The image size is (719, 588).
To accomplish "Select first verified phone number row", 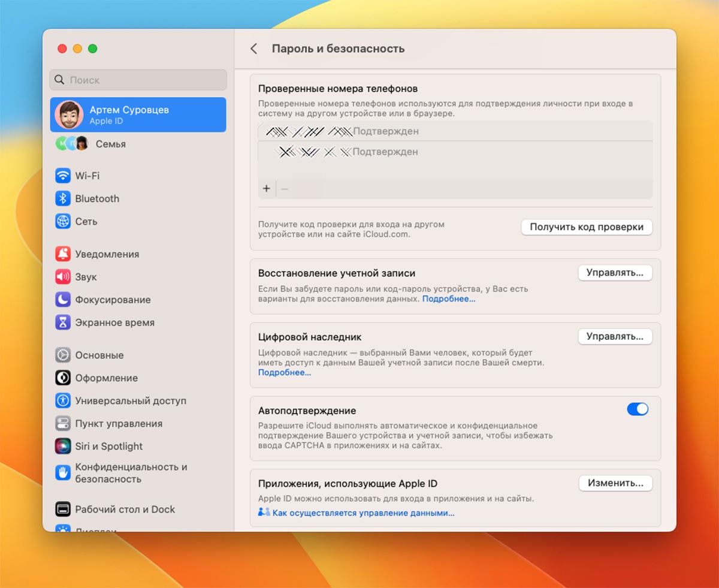I will pyautogui.click(x=455, y=131).
